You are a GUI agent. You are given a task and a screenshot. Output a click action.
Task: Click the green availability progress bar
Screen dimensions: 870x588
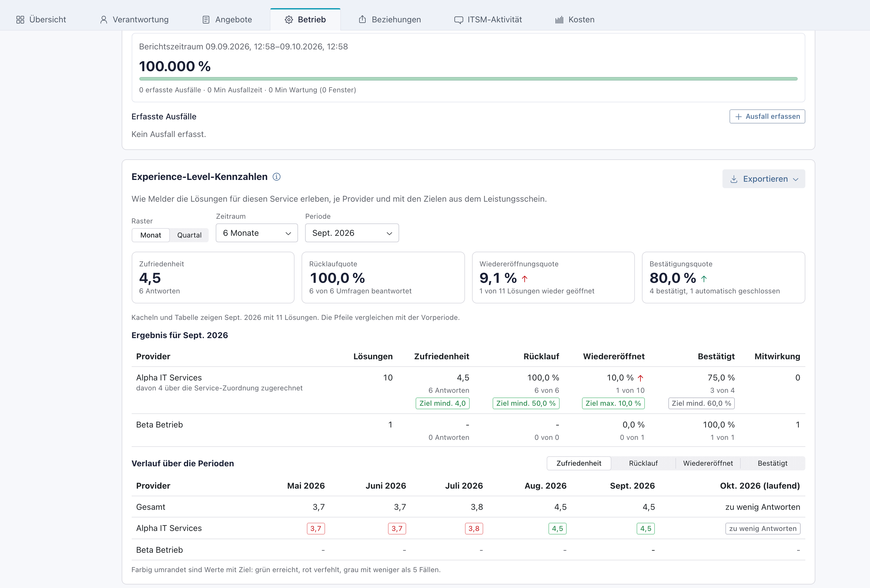pos(468,79)
